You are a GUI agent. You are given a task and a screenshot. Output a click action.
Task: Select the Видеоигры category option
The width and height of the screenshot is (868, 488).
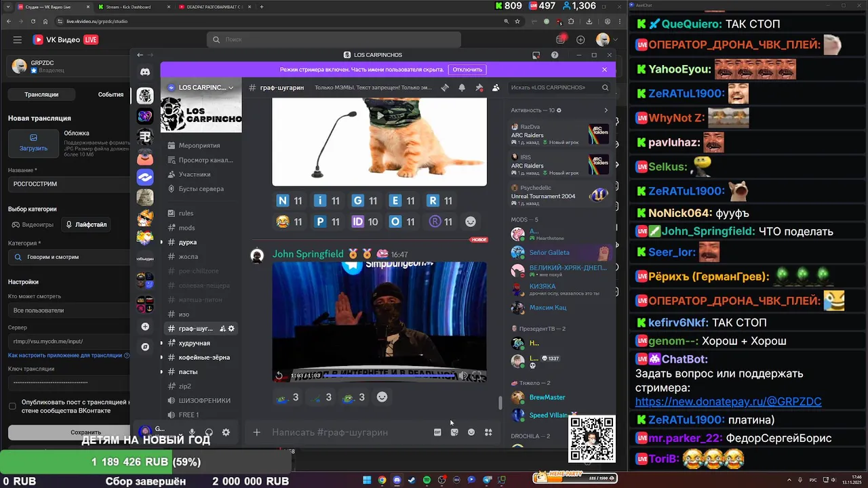tap(33, 224)
